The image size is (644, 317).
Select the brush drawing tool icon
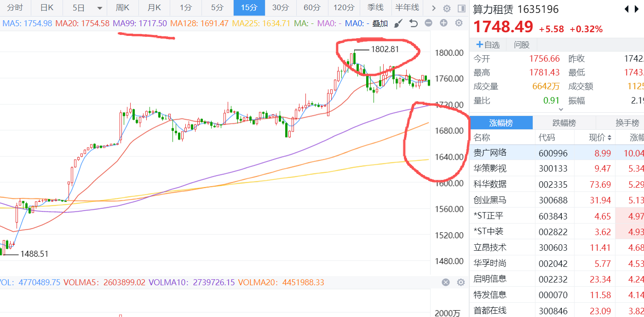[x=399, y=23]
